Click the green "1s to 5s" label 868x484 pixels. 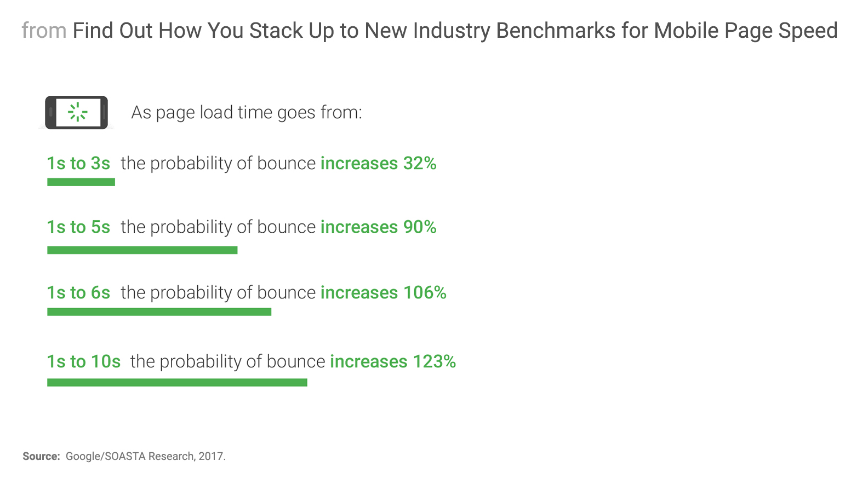pyautogui.click(x=78, y=227)
